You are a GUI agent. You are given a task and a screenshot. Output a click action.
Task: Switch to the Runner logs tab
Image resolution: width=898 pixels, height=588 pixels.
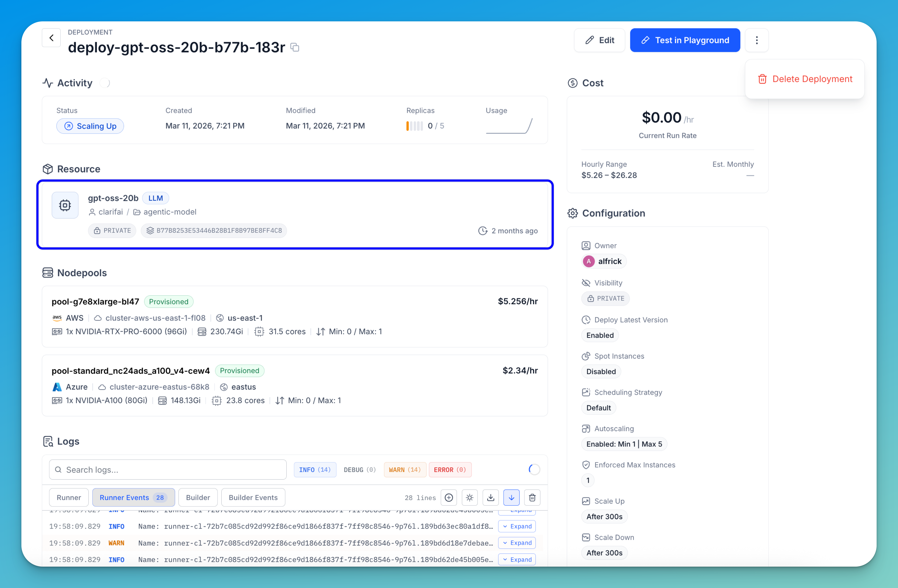69,497
